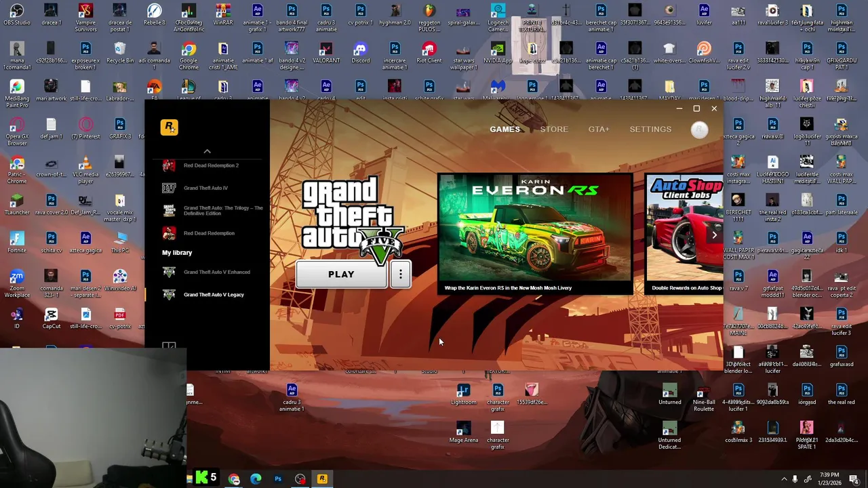Screen dimensions: 868x488
Task: Open the STORE tab in launcher
Action: tap(554, 129)
